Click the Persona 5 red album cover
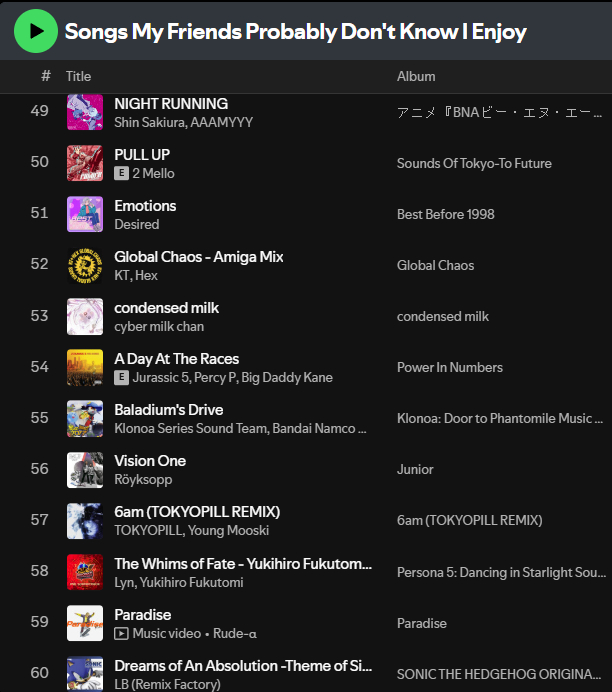 tap(85, 571)
